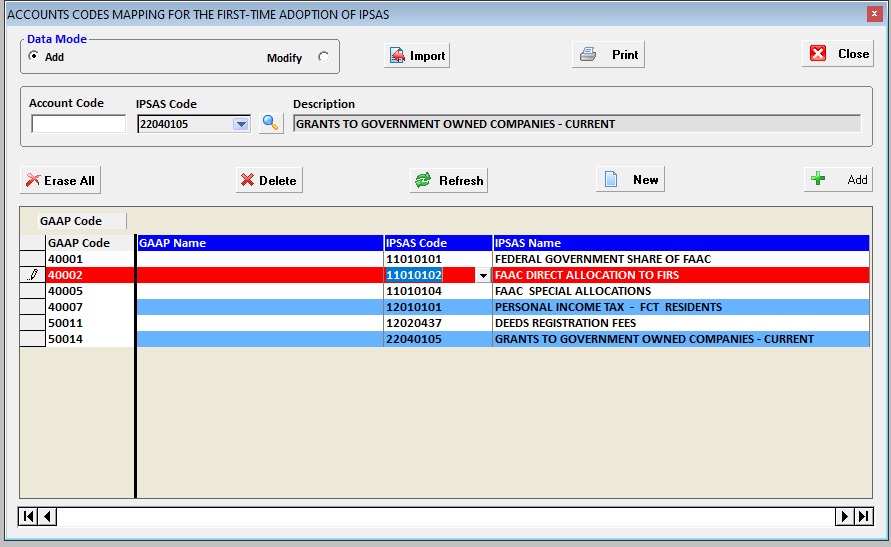The height and width of the screenshot is (547, 891).
Task: Click the Close button
Action: tap(838, 54)
